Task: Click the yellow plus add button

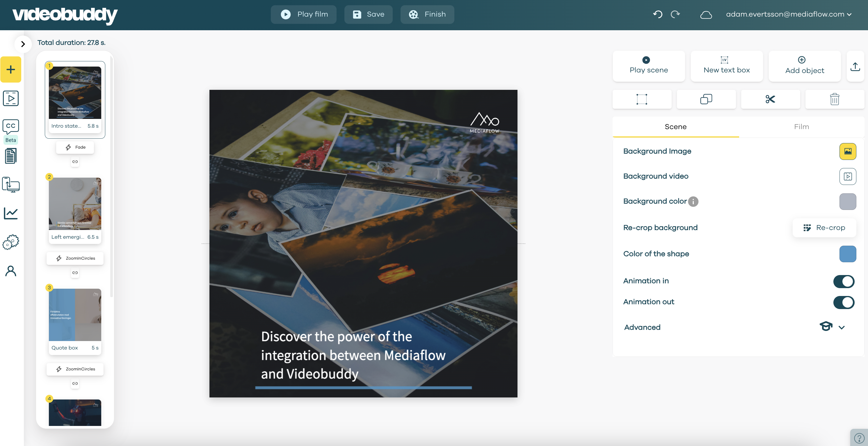Action: tap(11, 69)
